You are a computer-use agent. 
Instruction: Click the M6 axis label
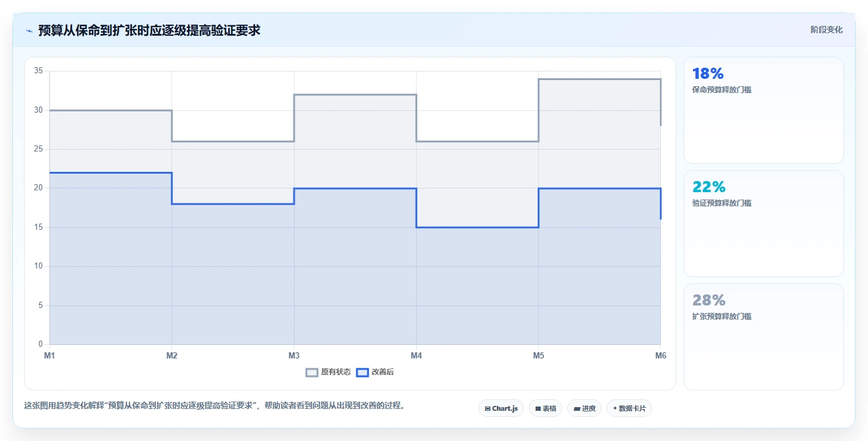660,355
